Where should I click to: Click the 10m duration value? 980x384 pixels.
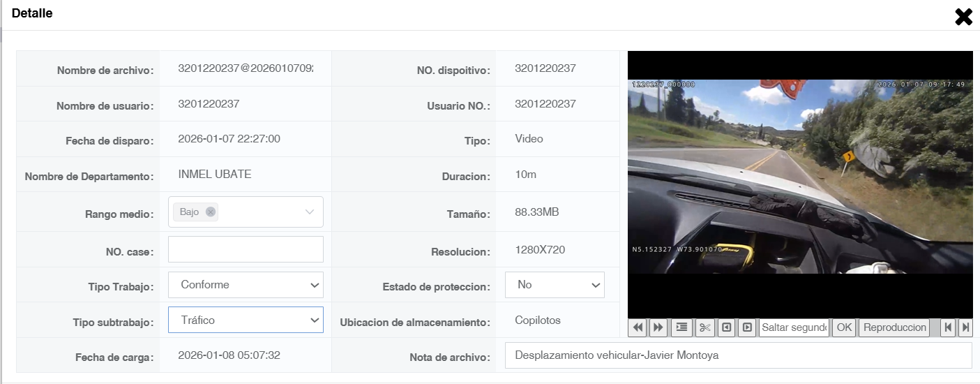pyautogui.click(x=525, y=174)
